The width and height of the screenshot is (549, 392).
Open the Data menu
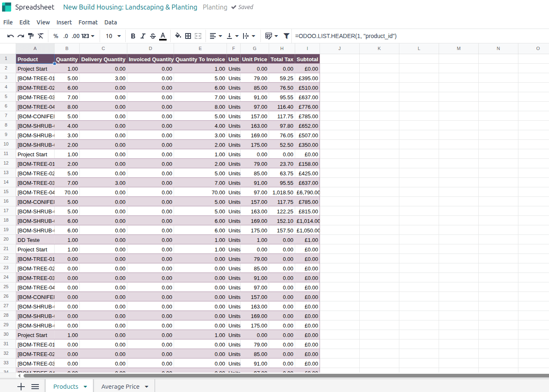click(110, 22)
